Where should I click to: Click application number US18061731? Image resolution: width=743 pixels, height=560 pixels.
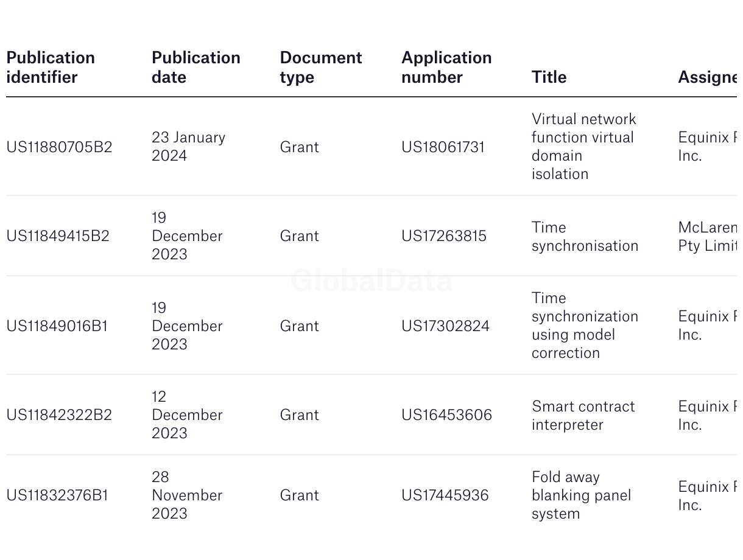443,147
